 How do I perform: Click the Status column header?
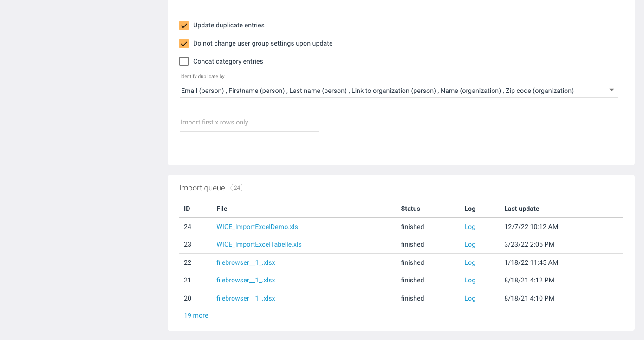(410, 209)
